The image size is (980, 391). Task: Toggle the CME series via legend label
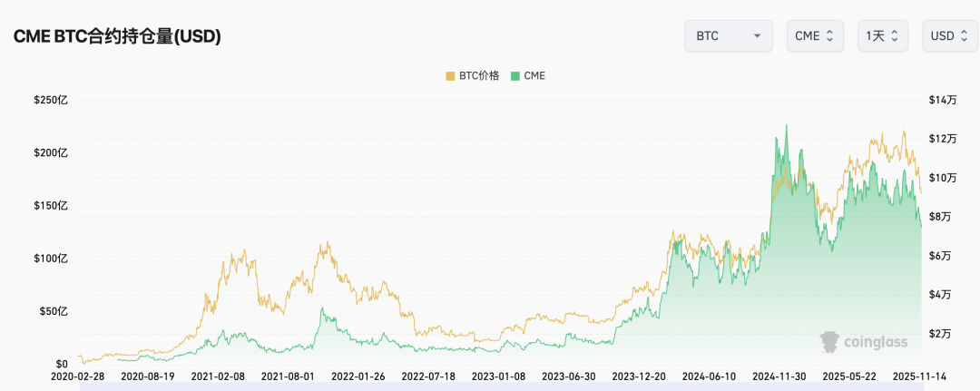pyautogui.click(x=534, y=76)
